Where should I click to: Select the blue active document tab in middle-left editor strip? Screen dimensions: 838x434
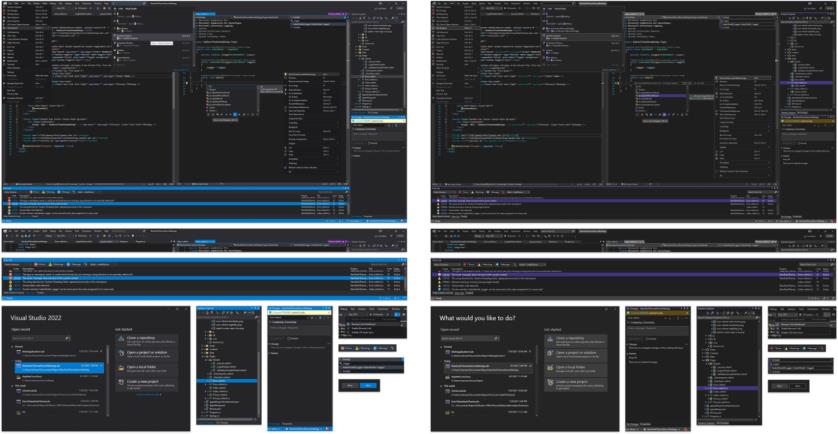(204, 241)
